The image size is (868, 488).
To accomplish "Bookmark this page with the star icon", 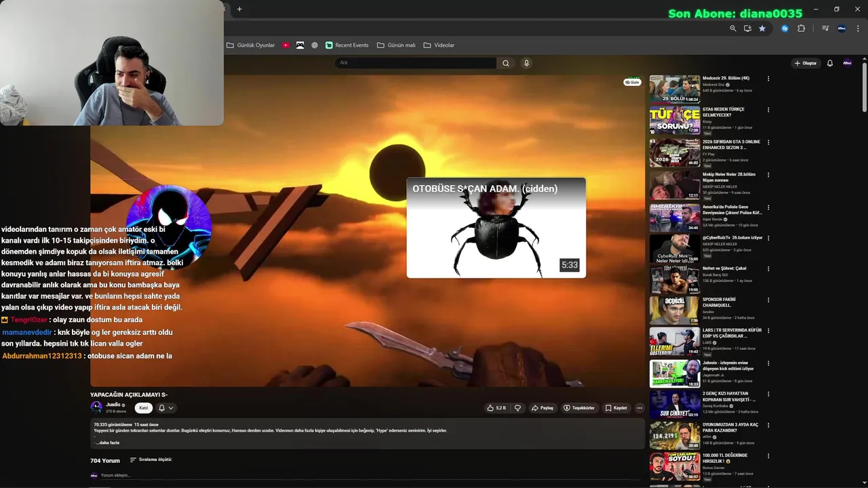I will tap(762, 28).
